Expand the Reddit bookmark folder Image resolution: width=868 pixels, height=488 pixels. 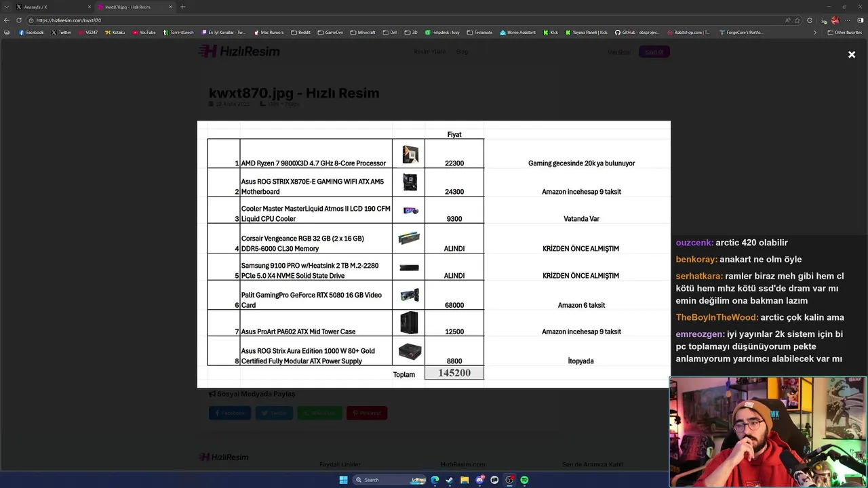tap(300, 33)
